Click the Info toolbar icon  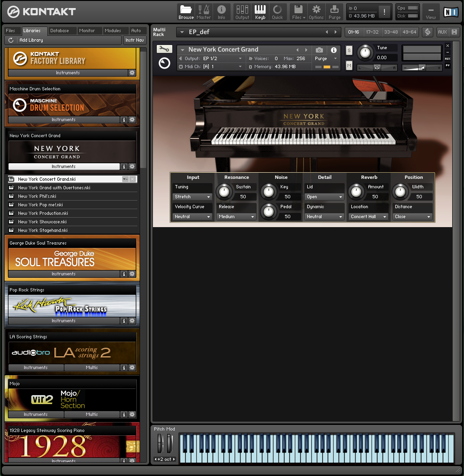click(221, 12)
